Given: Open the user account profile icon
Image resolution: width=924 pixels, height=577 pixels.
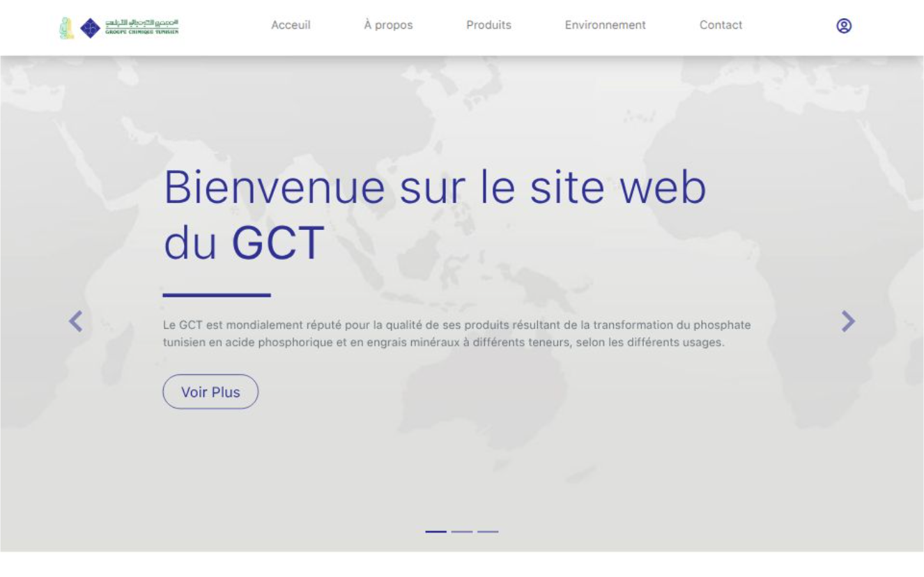Looking at the screenshot, I should point(844,26).
